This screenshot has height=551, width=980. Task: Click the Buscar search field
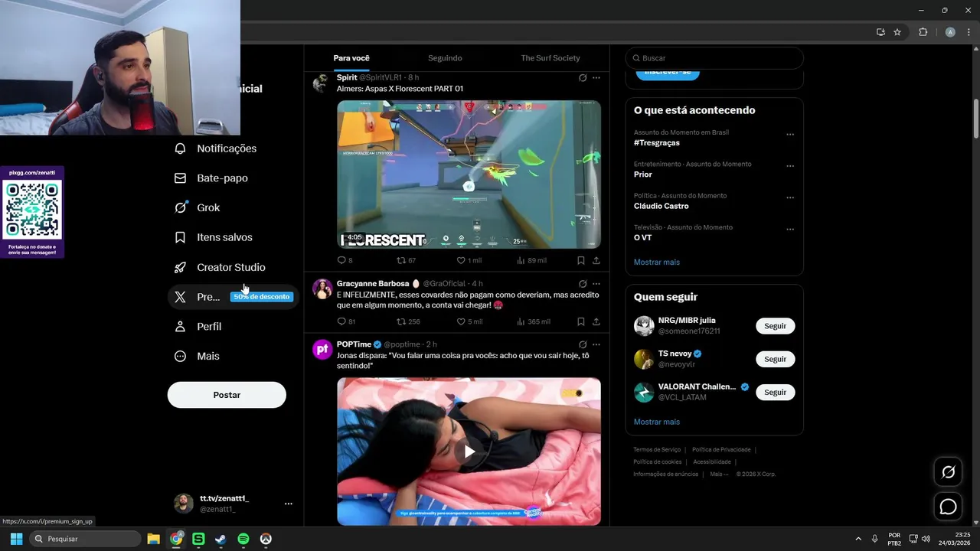714,58
